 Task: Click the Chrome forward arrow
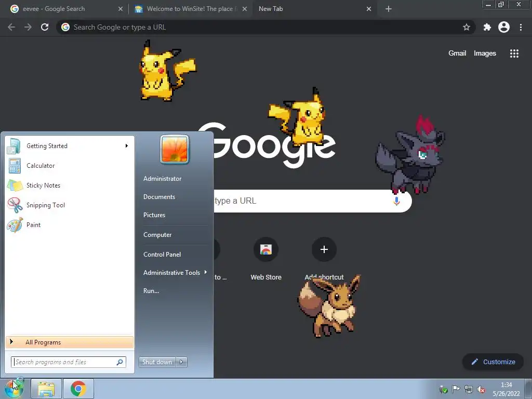click(x=28, y=27)
